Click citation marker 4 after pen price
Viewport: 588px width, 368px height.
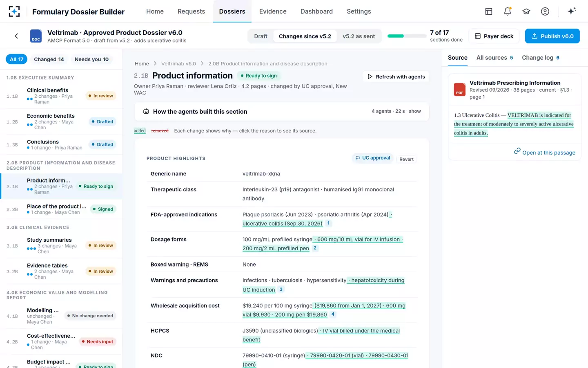(x=333, y=314)
